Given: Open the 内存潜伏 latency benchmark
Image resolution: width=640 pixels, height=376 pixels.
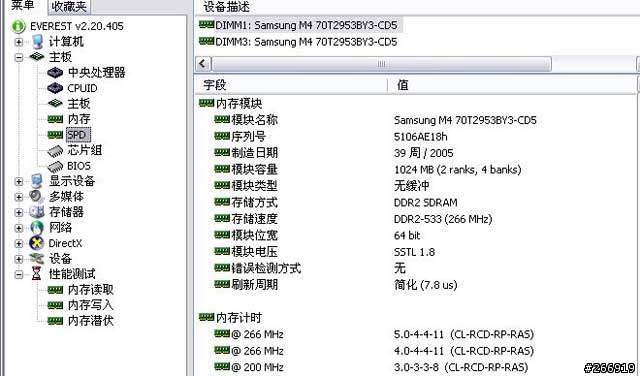Looking at the screenshot, I should (x=91, y=321).
